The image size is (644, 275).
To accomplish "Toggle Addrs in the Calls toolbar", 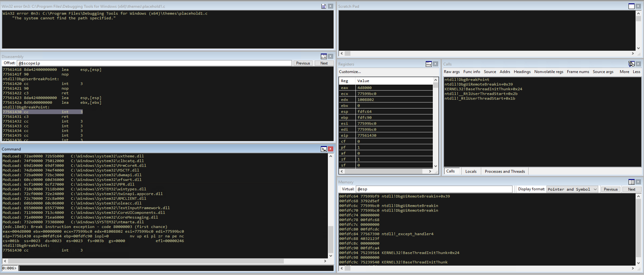I will [x=505, y=72].
